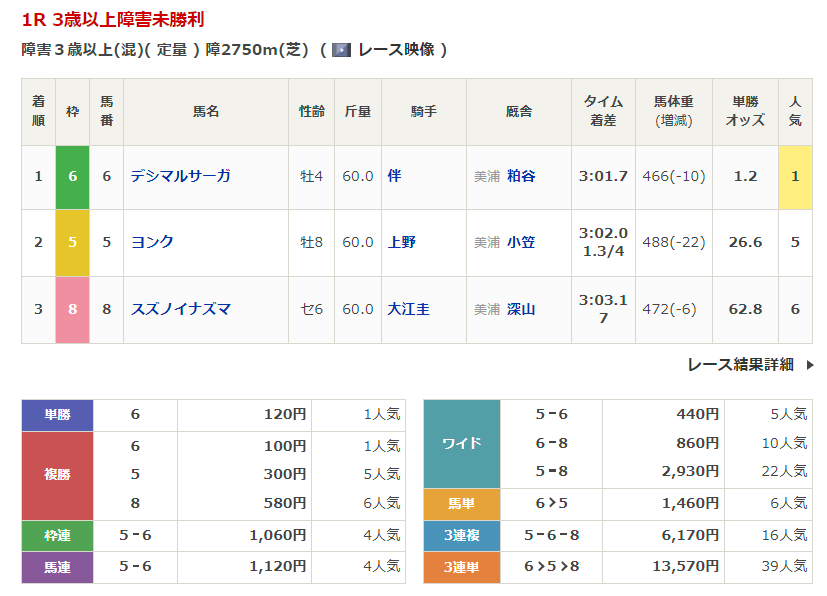Click the race video film icon
The width and height of the screenshot is (827, 596).
[x=341, y=50]
